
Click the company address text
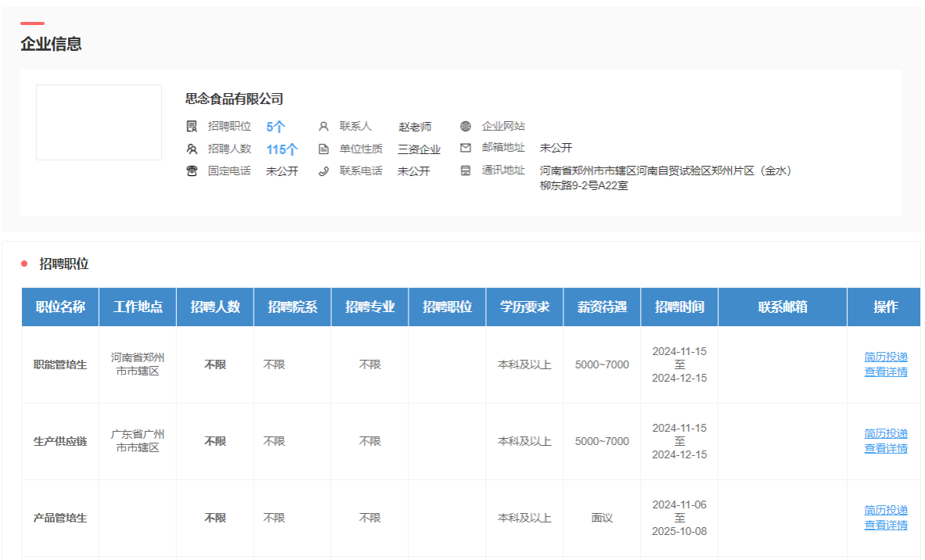pyautogui.click(x=665, y=178)
